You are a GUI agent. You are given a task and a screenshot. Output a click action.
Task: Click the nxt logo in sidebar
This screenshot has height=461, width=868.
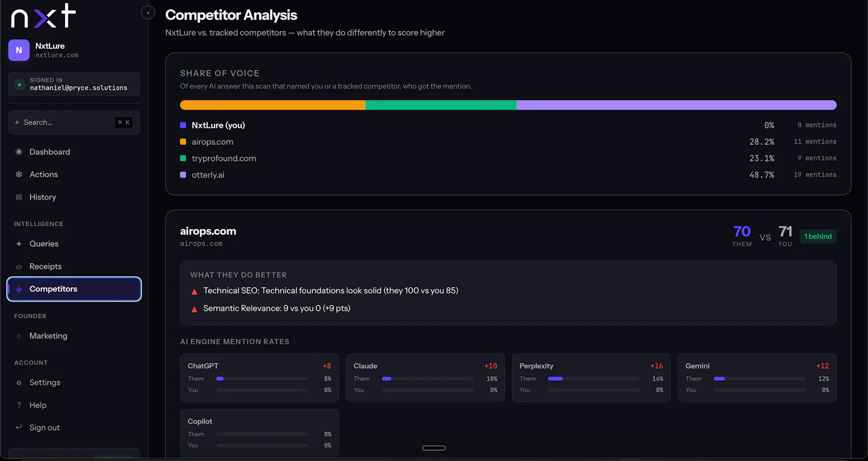[43, 16]
